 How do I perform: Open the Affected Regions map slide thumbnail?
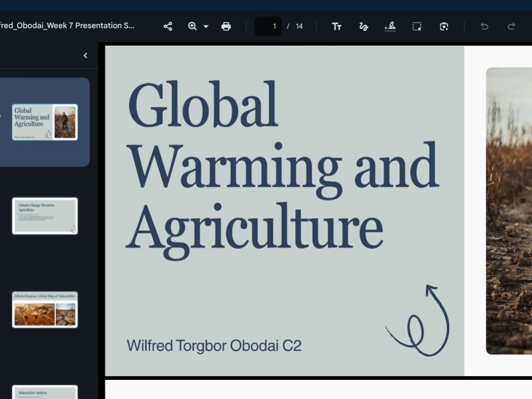(45, 310)
